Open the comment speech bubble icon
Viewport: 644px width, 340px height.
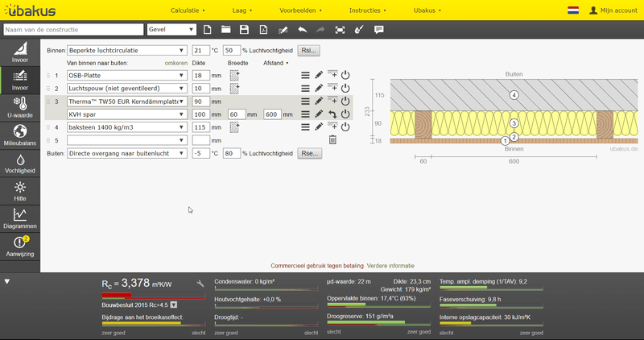[x=378, y=30]
